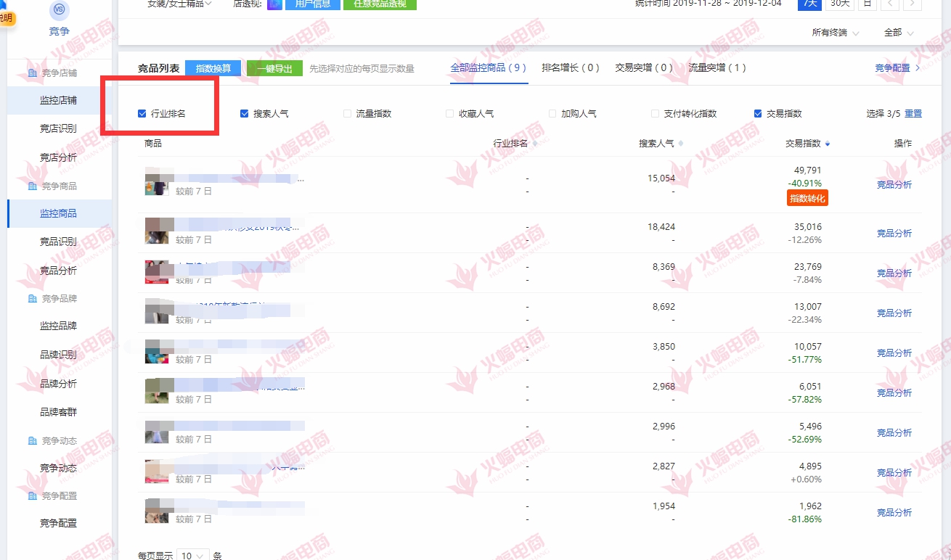Open 品牌客群 in the sidebar

[58, 412]
